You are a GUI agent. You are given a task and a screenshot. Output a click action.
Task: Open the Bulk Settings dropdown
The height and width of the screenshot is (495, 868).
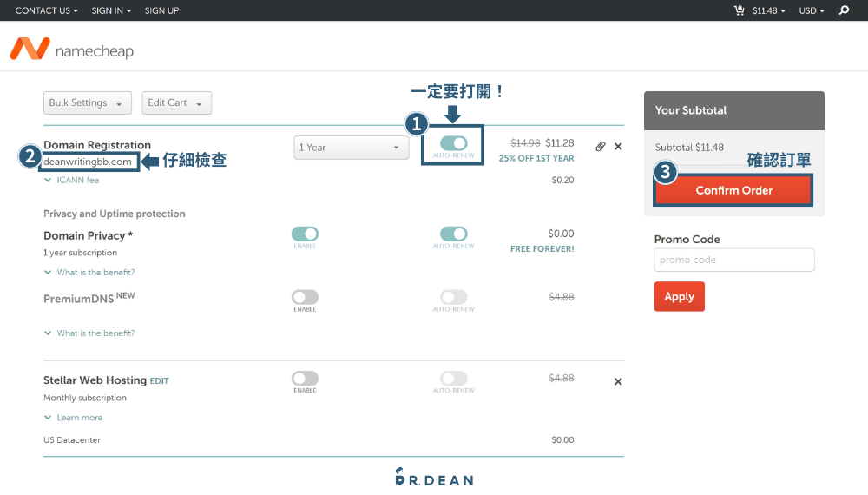pos(88,103)
